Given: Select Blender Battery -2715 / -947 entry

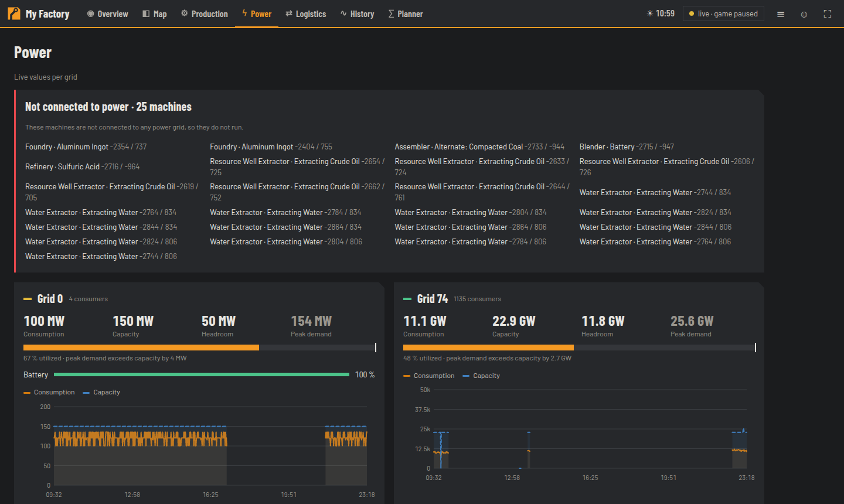Looking at the screenshot, I should [x=627, y=147].
